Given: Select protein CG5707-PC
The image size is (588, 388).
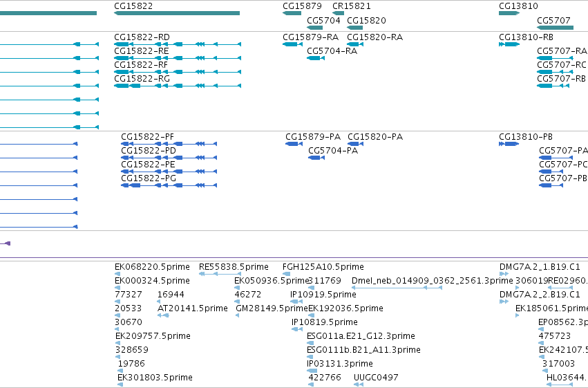Looking at the screenshot, I should point(551,172).
